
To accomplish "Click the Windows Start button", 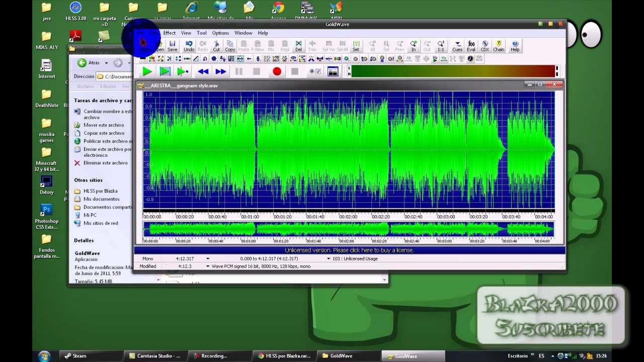I will coord(44,356).
